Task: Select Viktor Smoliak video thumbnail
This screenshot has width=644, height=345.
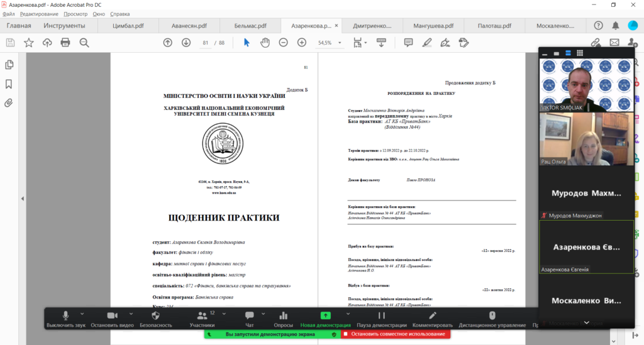Action: [x=587, y=85]
